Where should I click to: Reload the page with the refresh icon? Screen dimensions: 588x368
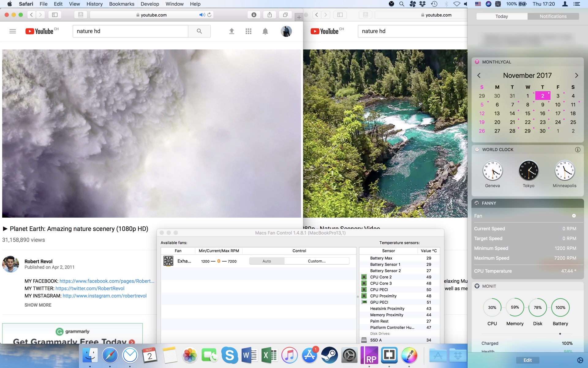click(x=209, y=15)
